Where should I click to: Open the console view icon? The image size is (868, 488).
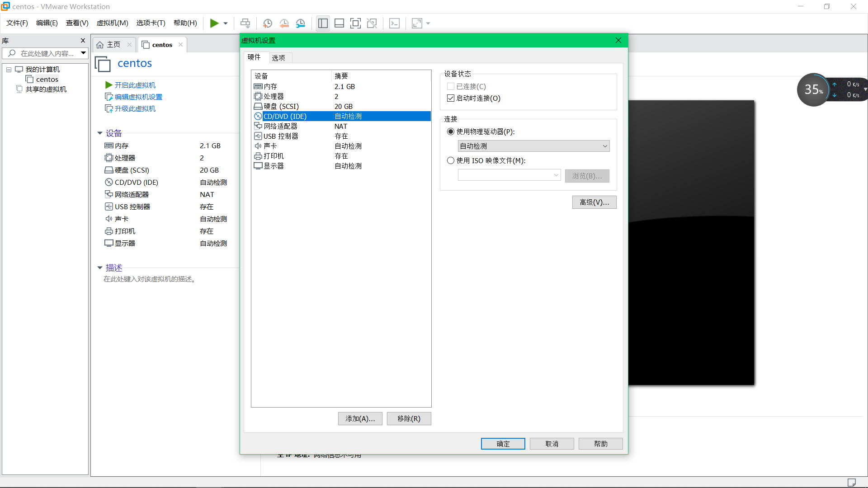pos(394,23)
